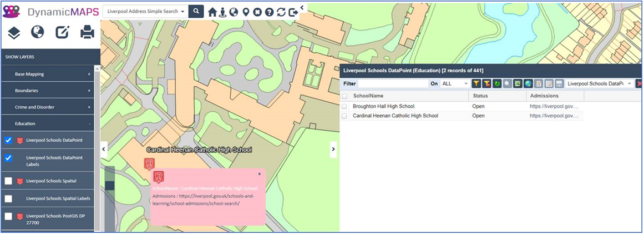This screenshot has width=644, height=234.
Task: Collapse the top toolbar with left chevron
Action: [302, 7]
